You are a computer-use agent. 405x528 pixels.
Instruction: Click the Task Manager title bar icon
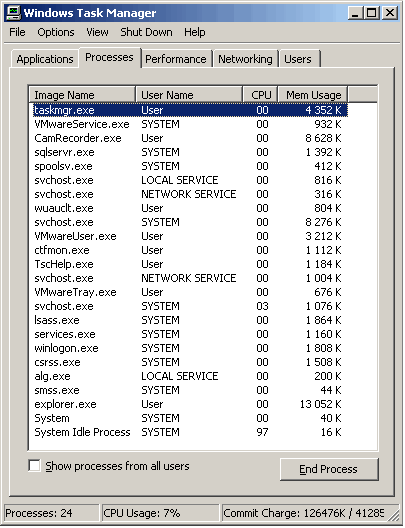pyautogui.click(x=13, y=13)
